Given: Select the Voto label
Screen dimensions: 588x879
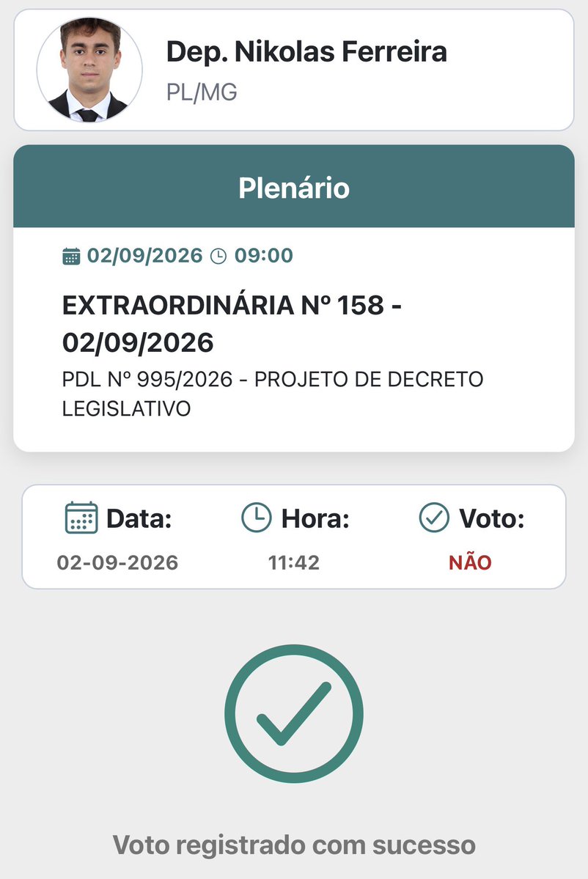Looking at the screenshot, I should [492, 518].
